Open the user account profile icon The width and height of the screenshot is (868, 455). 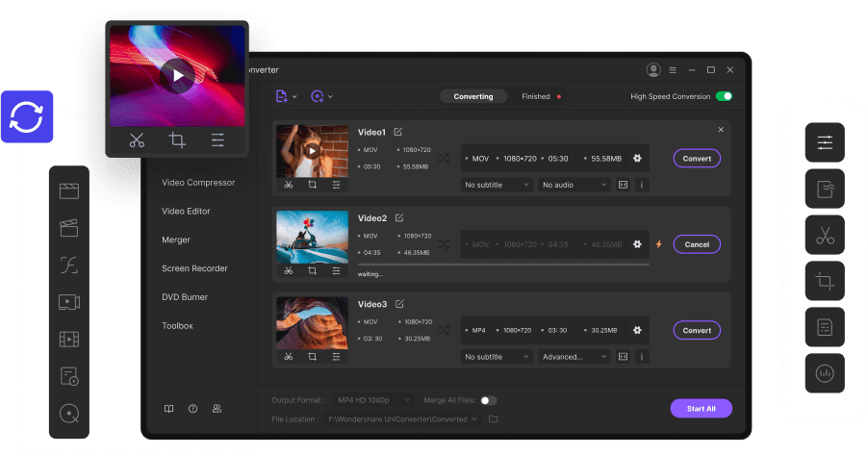653,70
